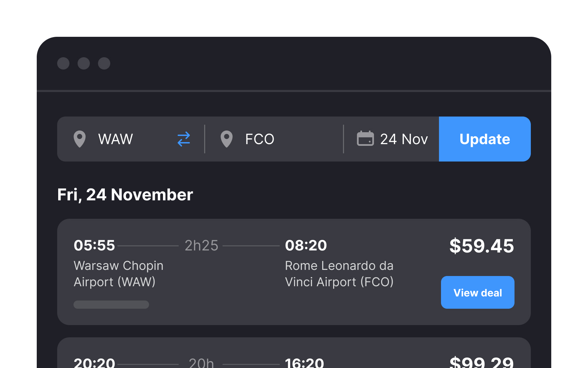Image resolution: width=588 pixels, height=368 pixels.
Task: Open the FCO arrival airport field
Action: 260,139
